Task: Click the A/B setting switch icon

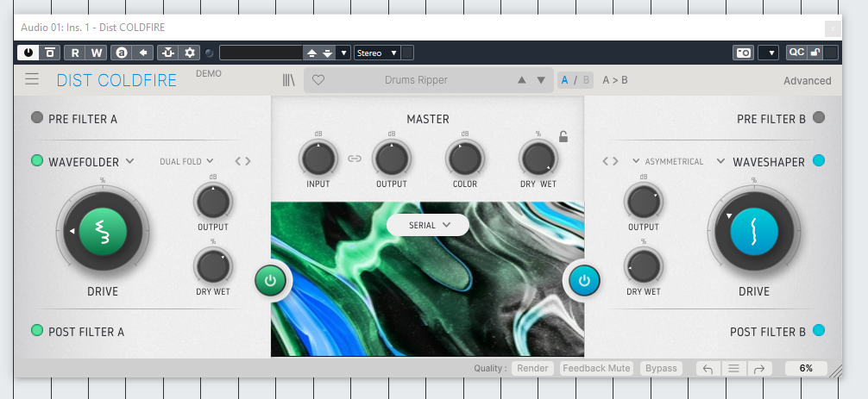Action: click(x=122, y=53)
